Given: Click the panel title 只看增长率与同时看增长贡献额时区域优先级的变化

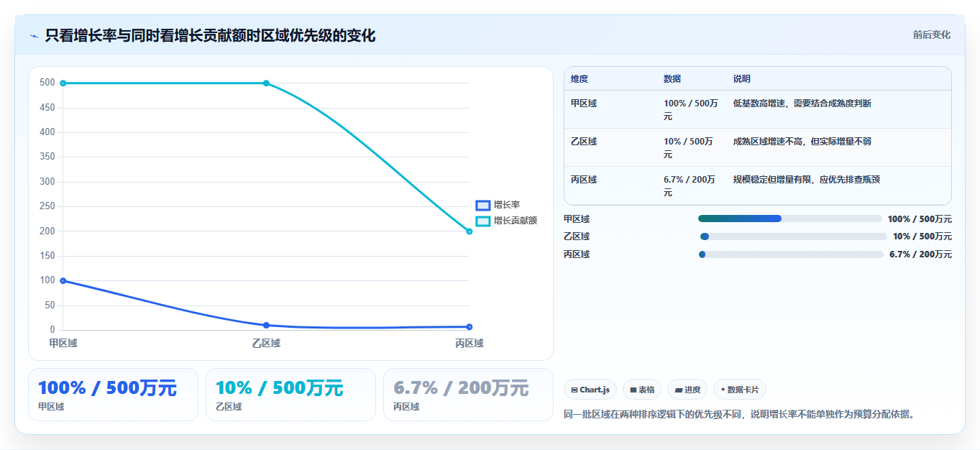Looking at the screenshot, I should [210, 36].
